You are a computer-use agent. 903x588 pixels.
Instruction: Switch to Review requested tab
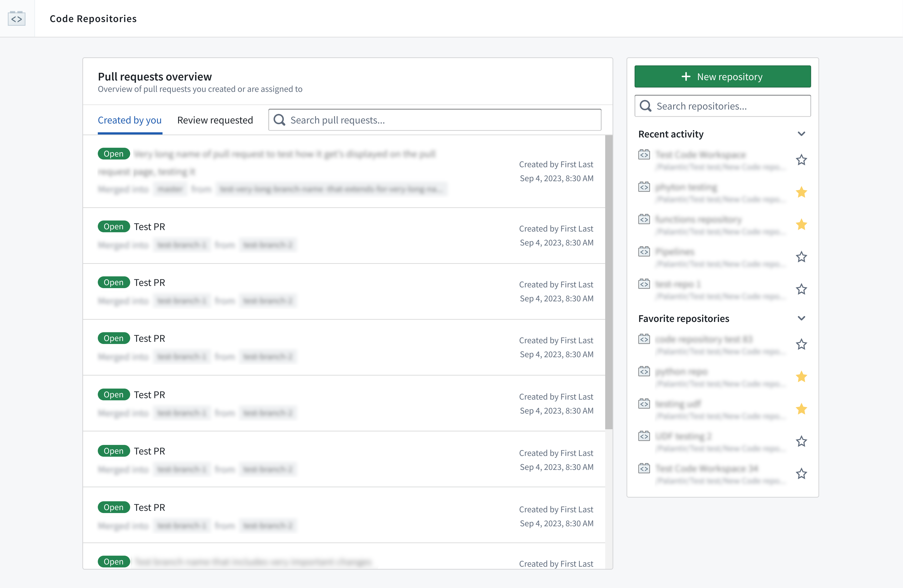tap(215, 120)
